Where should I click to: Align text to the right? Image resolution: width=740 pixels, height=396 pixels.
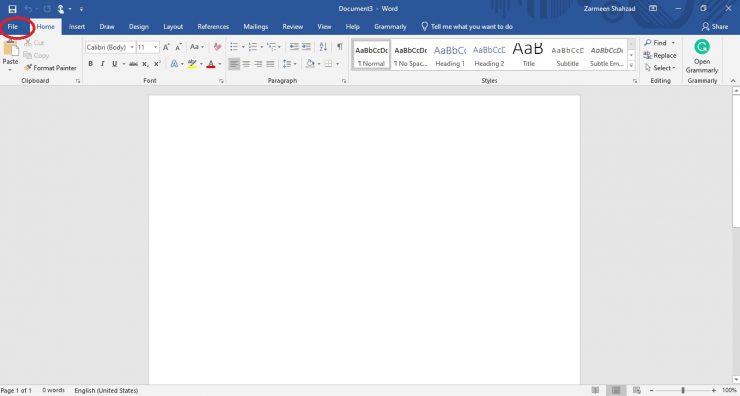click(x=258, y=64)
